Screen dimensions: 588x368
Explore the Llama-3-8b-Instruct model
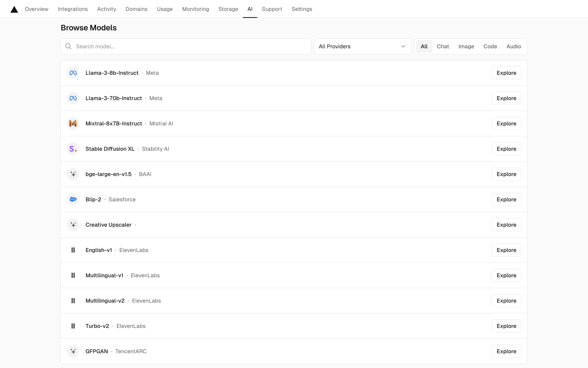[x=506, y=73]
